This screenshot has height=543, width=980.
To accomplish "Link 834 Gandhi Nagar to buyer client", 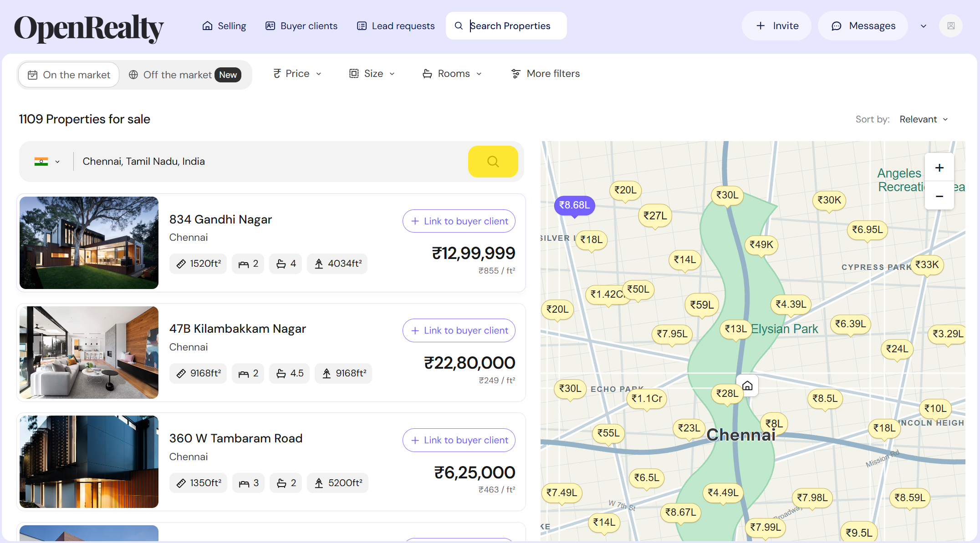I will pos(459,221).
